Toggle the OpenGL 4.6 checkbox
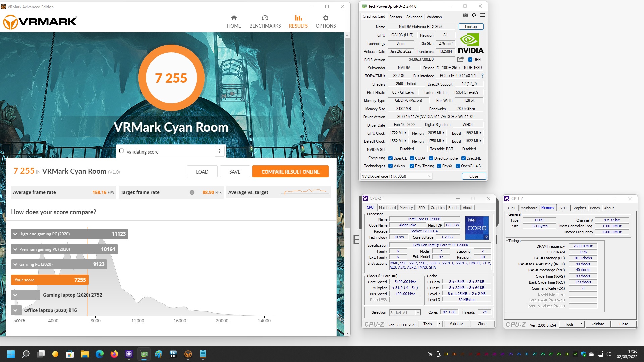 (x=458, y=166)
